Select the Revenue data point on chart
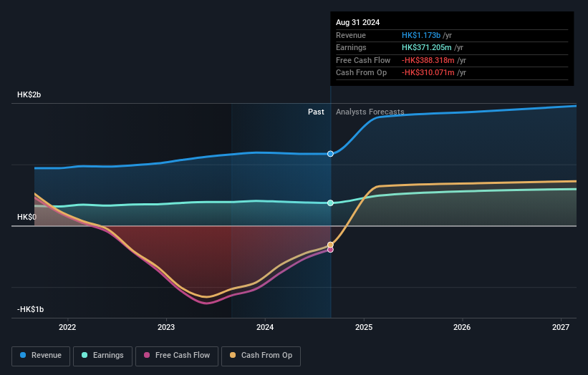Screen dimensions: 588x375 coord(330,154)
